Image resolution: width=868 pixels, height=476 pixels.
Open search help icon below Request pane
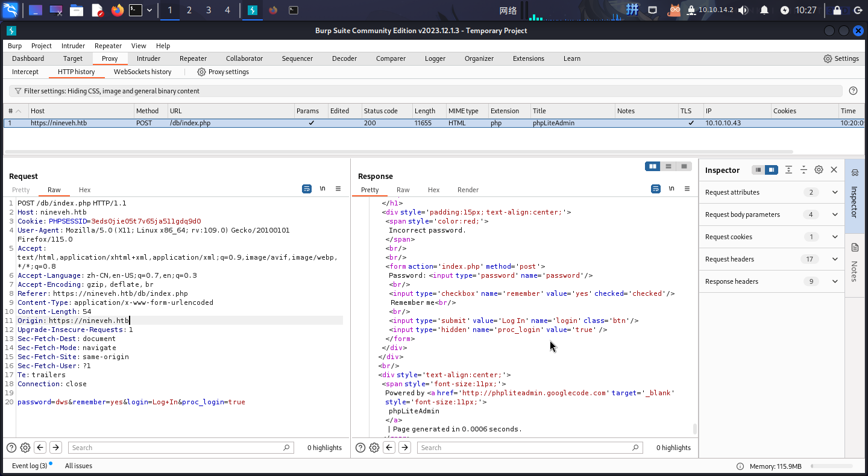(x=11, y=448)
